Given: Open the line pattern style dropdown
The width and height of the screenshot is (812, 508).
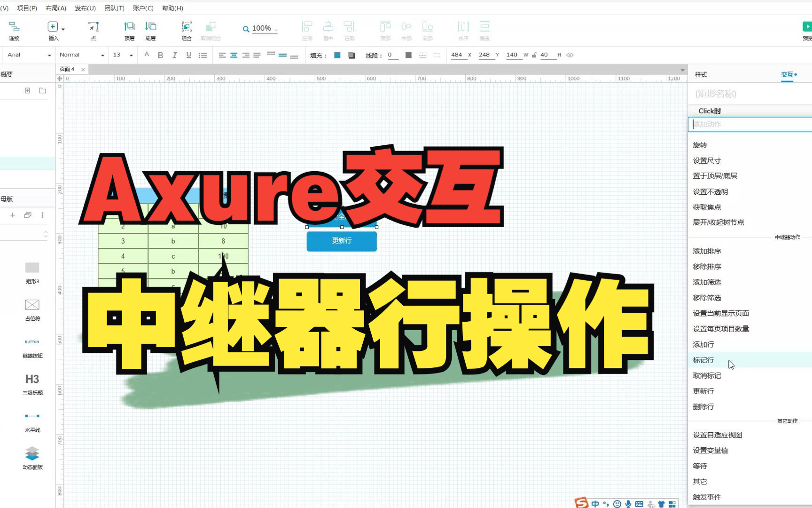Looking at the screenshot, I should coord(422,55).
